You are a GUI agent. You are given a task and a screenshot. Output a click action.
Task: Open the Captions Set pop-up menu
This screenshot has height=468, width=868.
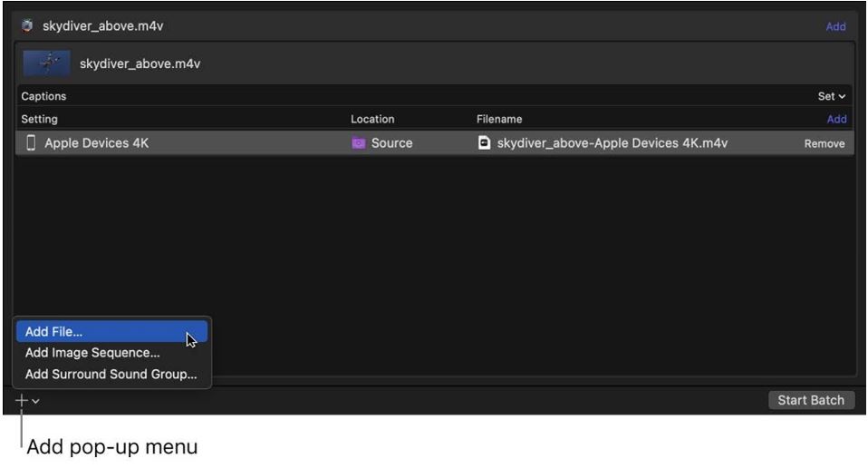[831, 96]
